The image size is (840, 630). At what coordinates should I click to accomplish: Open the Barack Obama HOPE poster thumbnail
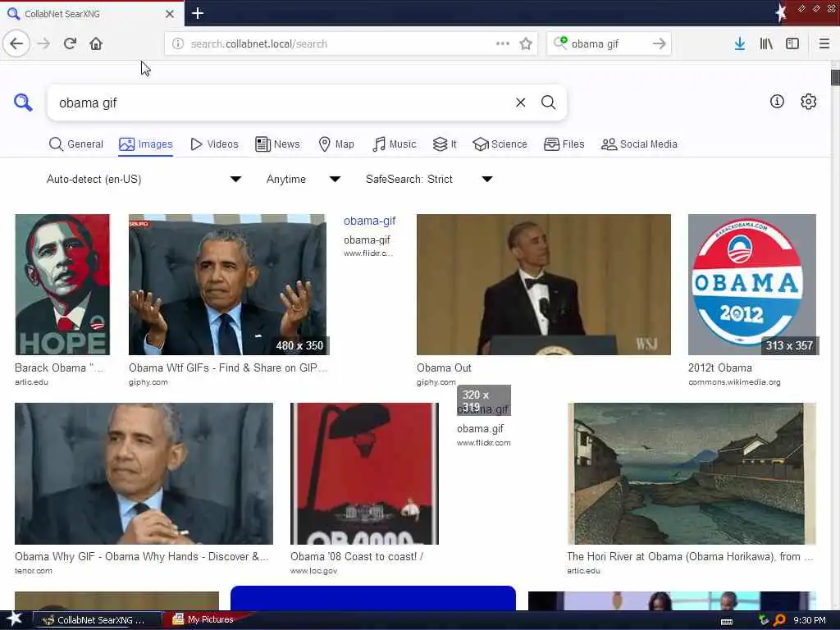(62, 285)
